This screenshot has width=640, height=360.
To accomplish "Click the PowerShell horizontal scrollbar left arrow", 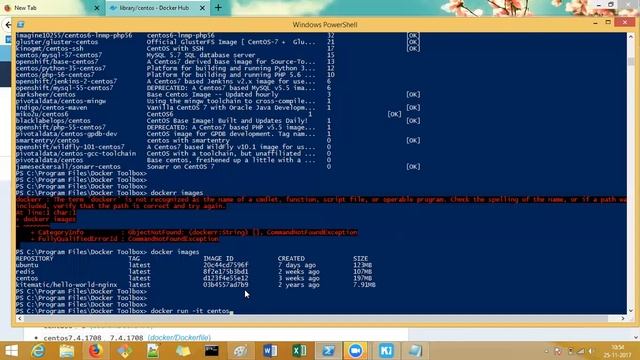I will tap(20, 318).
